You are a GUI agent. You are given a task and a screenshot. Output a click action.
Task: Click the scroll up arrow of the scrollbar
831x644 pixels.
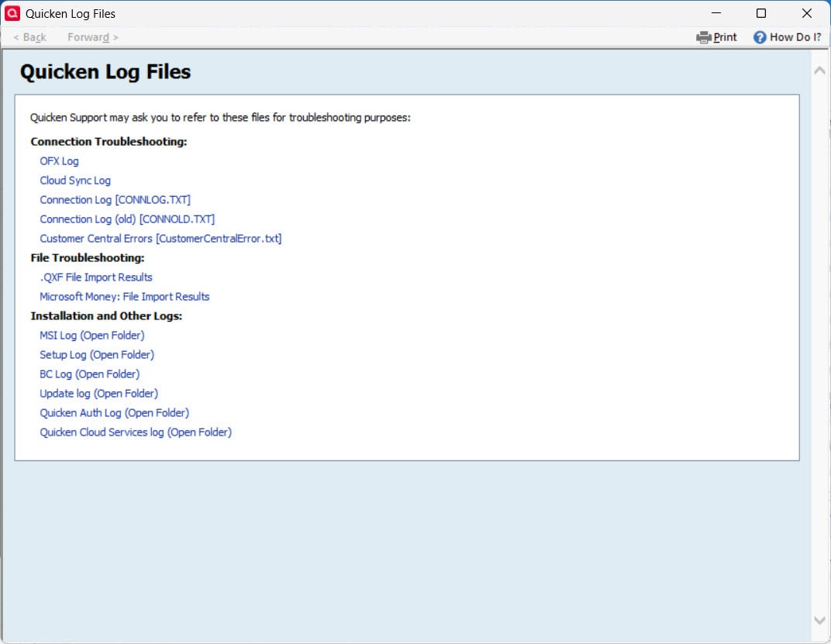[819, 71]
